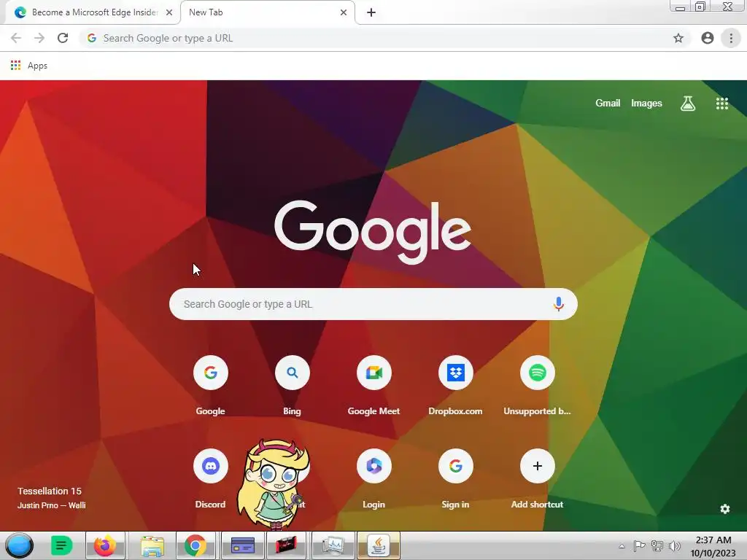This screenshot has height=560, width=747.
Task: Open the Bing shortcut tile
Action: pos(292,373)
